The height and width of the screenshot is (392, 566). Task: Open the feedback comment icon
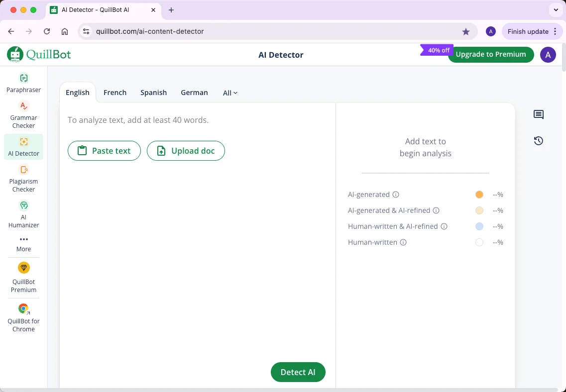pyautogui.click(x=539, y=115)
